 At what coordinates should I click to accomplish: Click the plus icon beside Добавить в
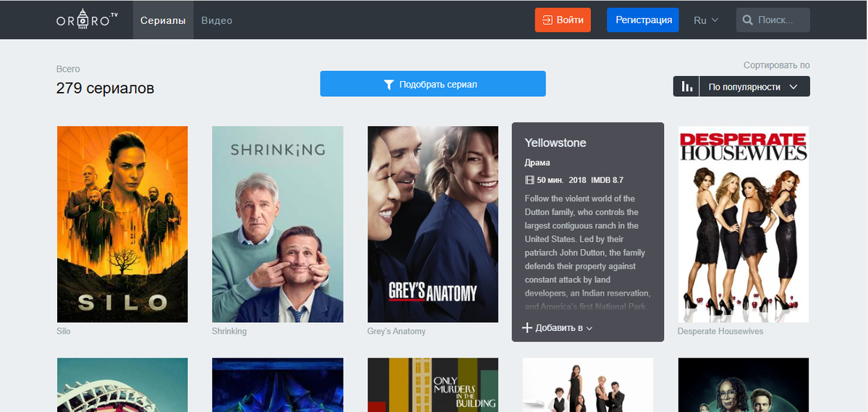(527, 328)
